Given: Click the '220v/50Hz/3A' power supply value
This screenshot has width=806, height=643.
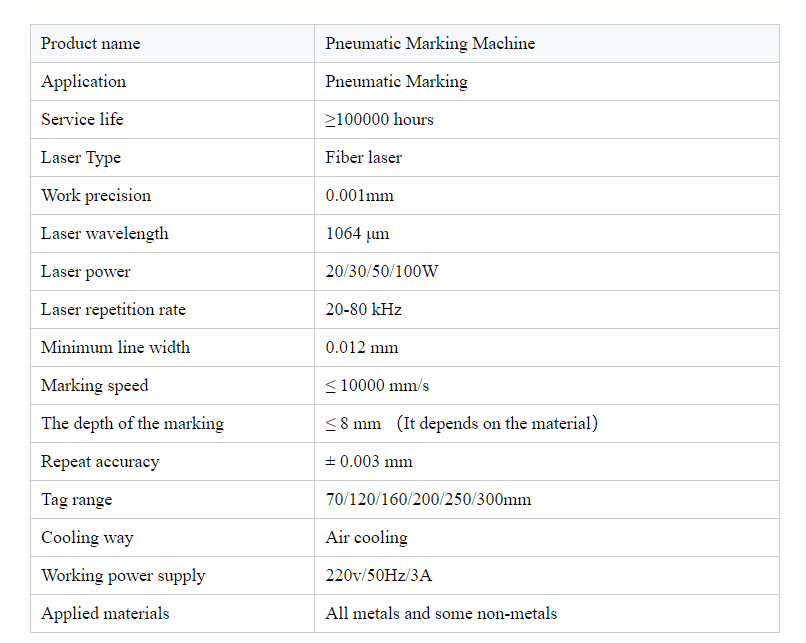Looking at the screenshot, I should (378, 575).
